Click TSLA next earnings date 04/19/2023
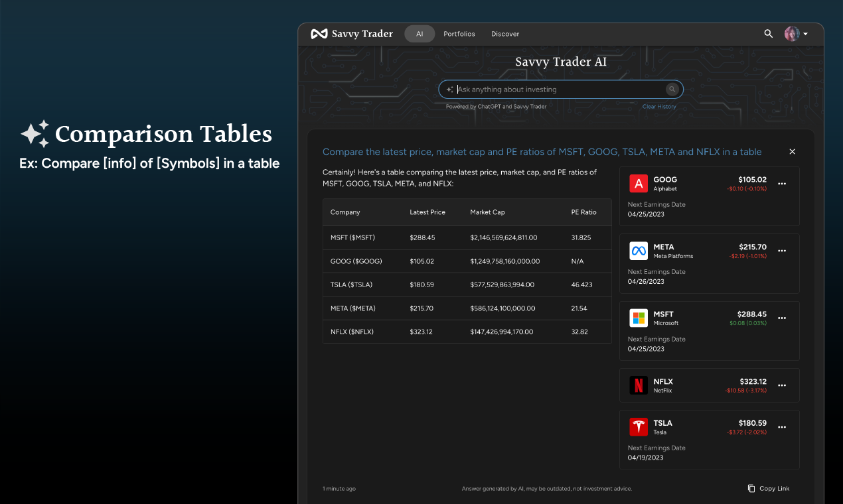Viewport: 843px width, 504px height. coord(646,458)
